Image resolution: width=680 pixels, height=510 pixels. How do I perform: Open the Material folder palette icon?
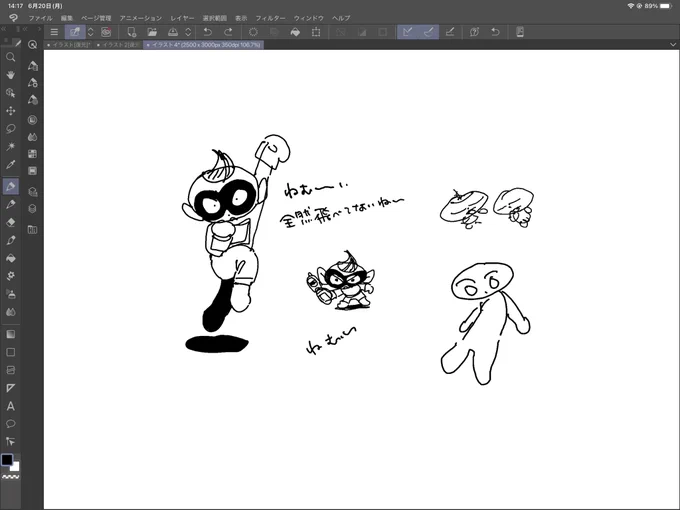[33, 229]
